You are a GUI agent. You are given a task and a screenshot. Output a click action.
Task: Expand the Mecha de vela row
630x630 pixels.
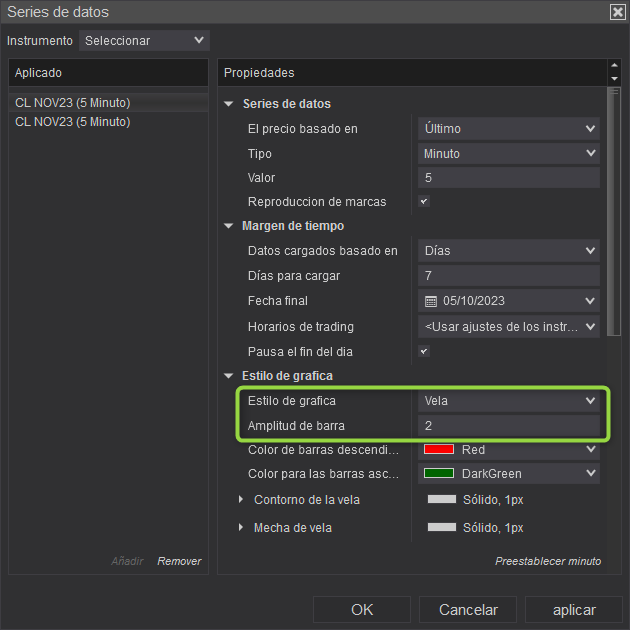(x=241, y=527)
